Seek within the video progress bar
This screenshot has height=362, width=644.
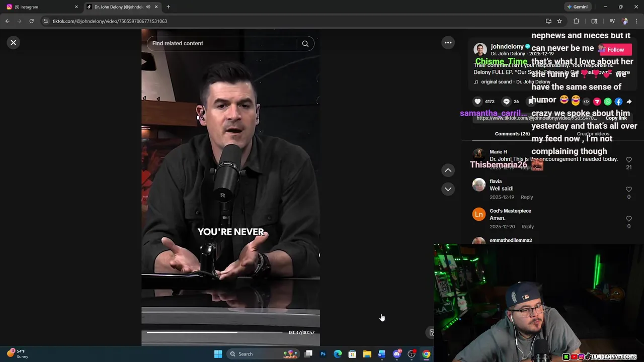(x=215, y=332)
